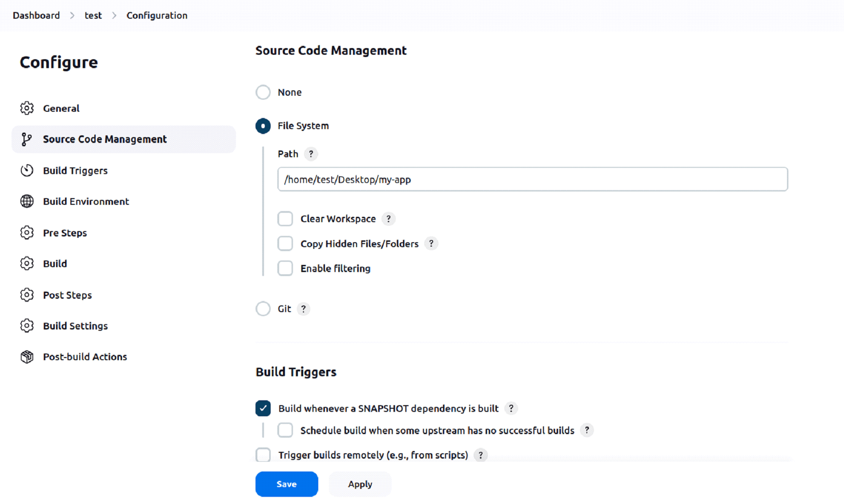844x504 pixels.
Task: Jump to Build Settings section
Action: [x=75, y=326]
